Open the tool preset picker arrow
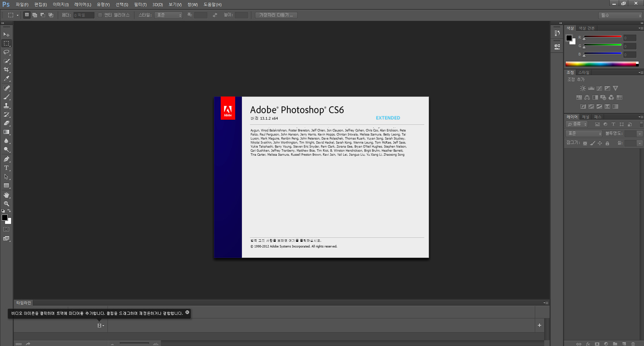 (x=17, y=15)
